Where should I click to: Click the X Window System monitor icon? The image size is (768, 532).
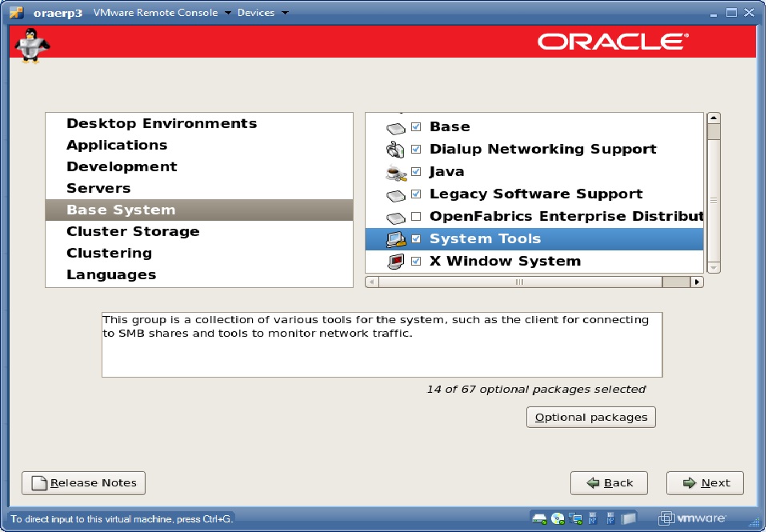[x=396, y=262]
